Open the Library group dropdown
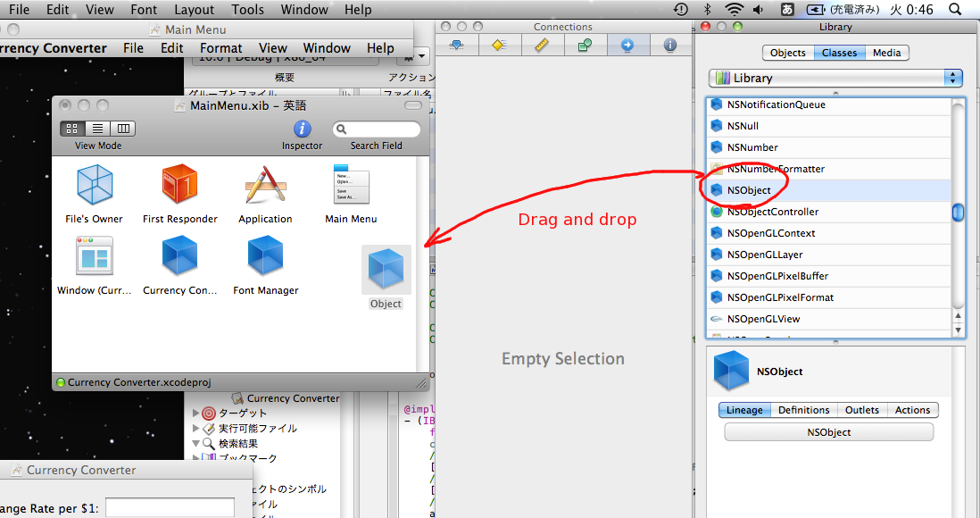The image size is (980, 518). coord(835,79)
